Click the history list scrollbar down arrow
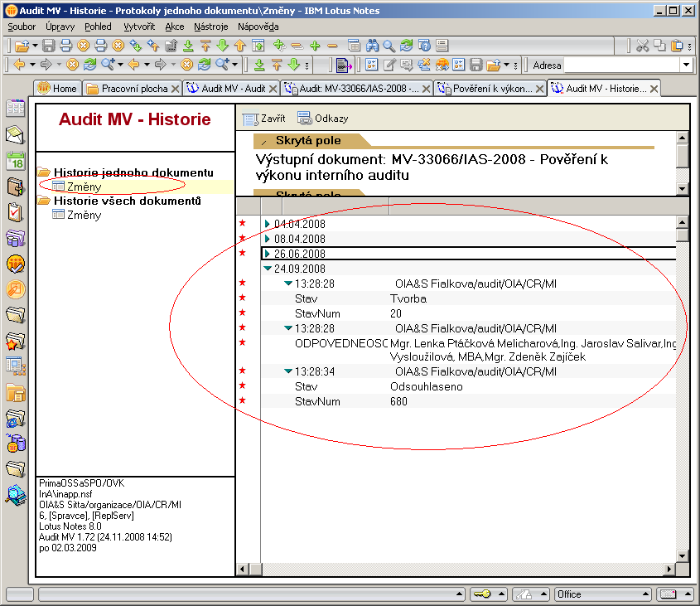 (682, 556)
